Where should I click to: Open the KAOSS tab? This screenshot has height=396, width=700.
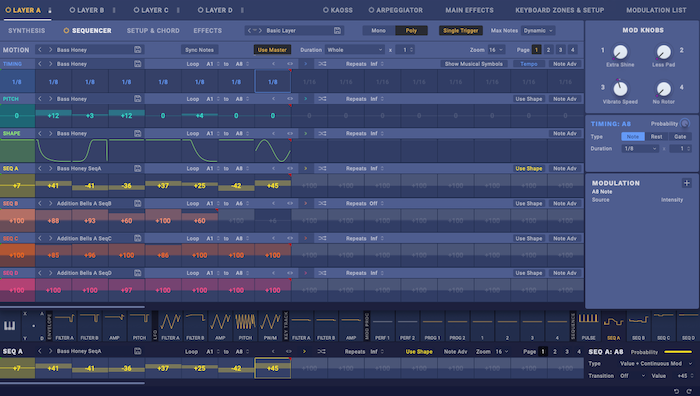click(338, 10)
